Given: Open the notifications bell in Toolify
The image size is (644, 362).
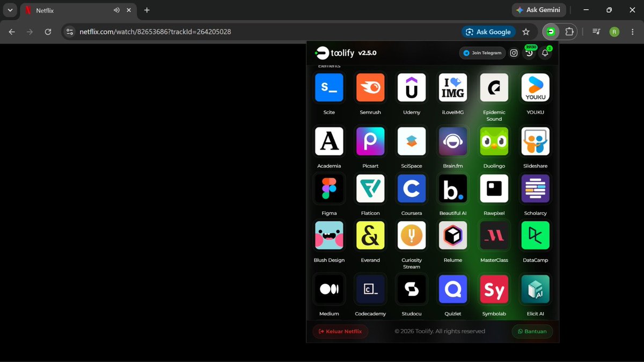Looking at the screenshot, I should coord(545,53).
